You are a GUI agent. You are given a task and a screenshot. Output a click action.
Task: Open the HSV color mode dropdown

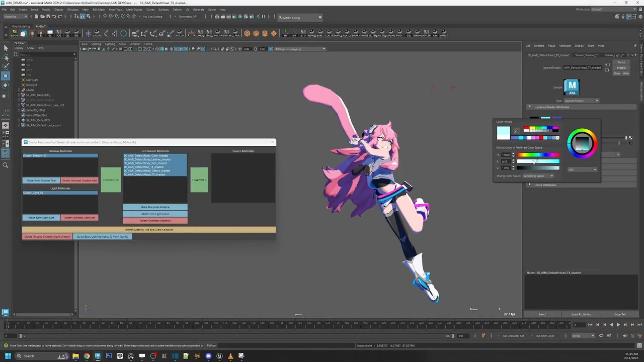point(583,169)
